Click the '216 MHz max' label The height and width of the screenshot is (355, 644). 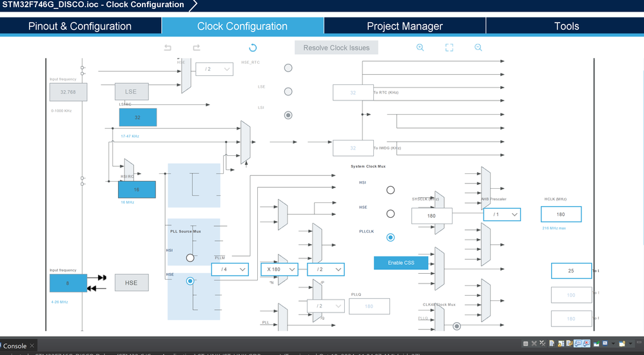click(x=554, y=228)
